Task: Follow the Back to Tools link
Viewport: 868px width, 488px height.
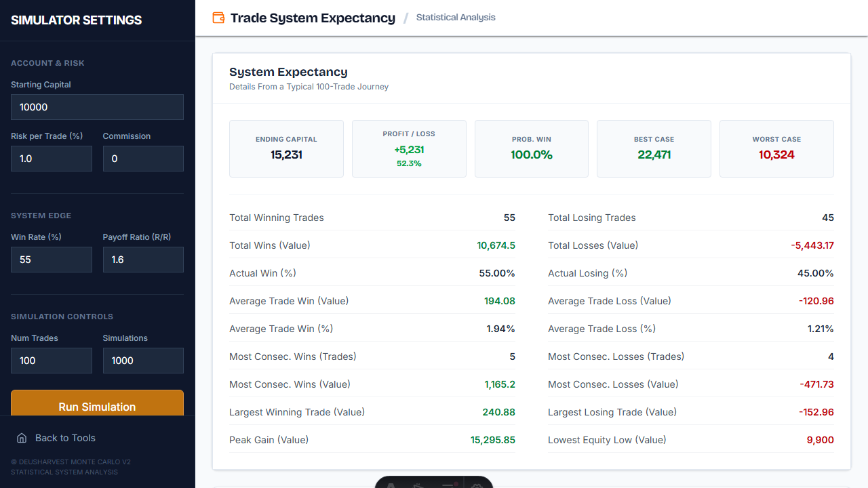Action: pyautogui.click(x=64, y=438)
